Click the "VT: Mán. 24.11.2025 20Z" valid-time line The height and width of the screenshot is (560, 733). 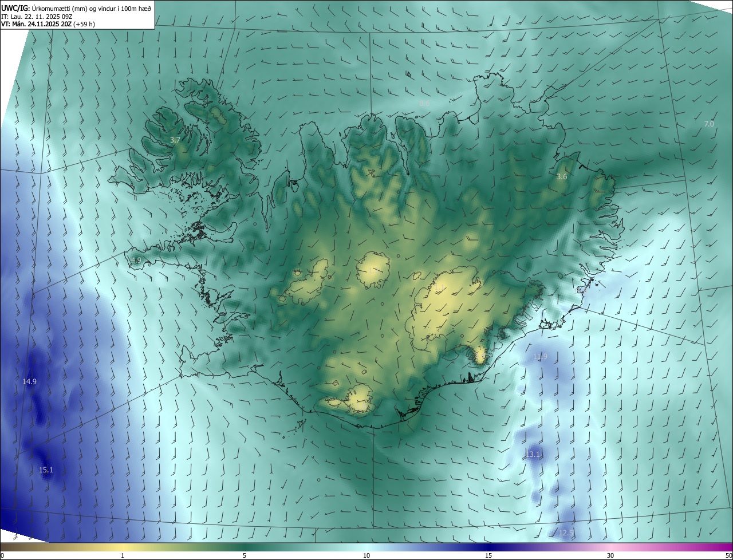(48, 24)
